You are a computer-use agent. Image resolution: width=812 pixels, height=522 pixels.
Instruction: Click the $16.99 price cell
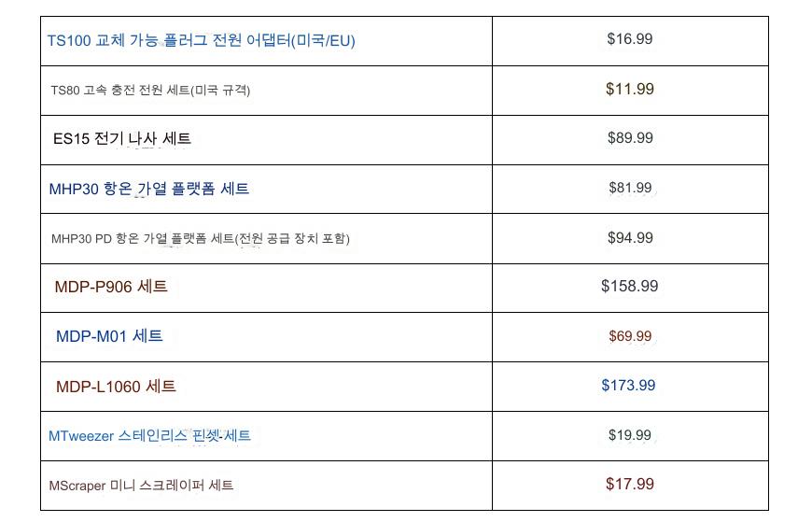coord(630,39)
